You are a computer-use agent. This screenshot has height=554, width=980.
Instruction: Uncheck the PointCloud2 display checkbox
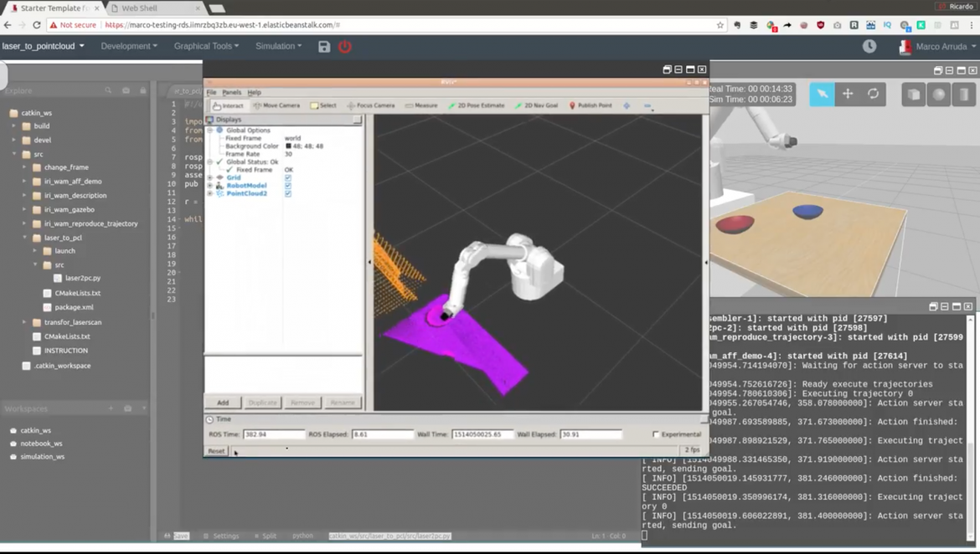pyautogui.click(x=288, y=193)
